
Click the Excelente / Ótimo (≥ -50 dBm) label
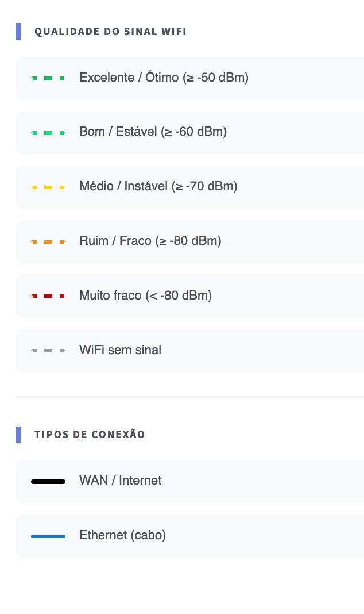click(x=164, y=78)
